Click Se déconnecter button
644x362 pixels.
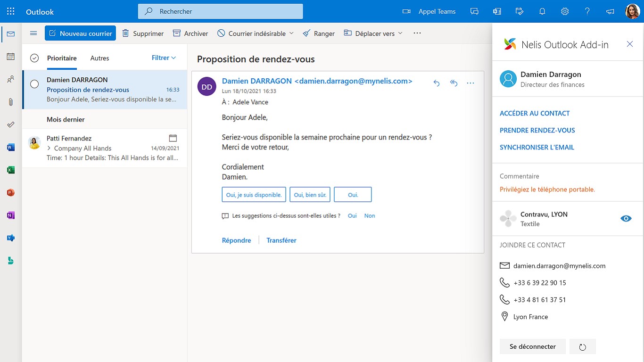[533, 346]
